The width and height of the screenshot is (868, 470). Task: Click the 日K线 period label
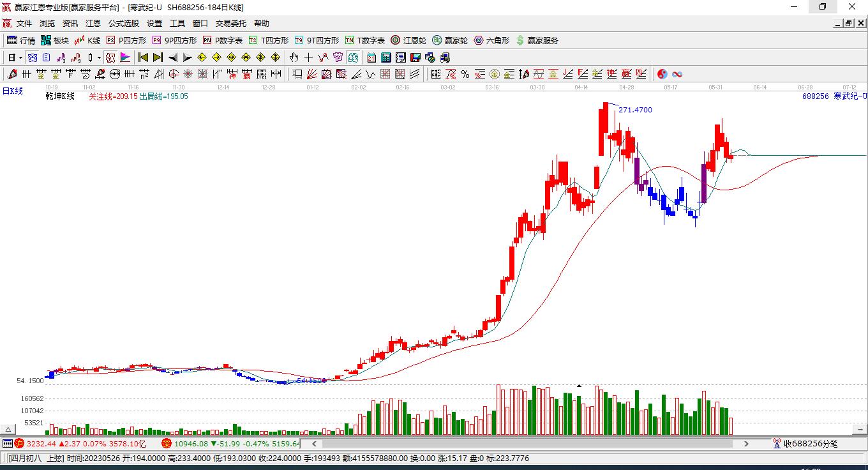(12, 91)
